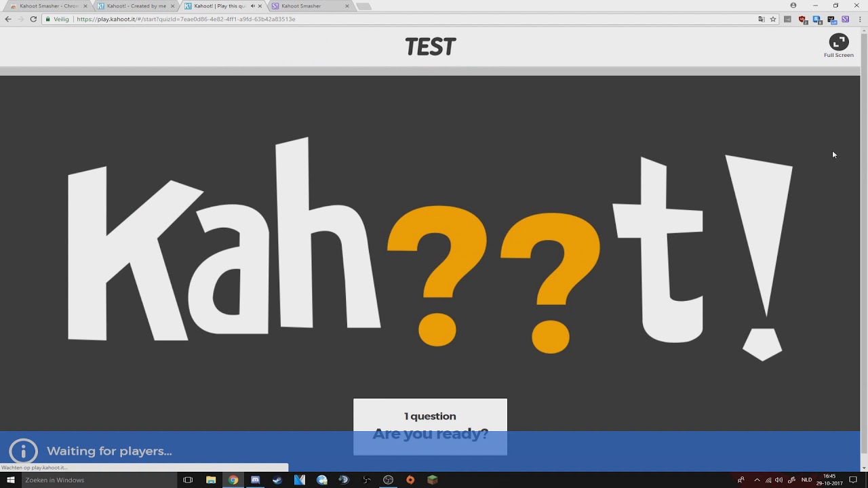
Task: Open the orange circle taskbar app
Action: pyautogui.click(x=410, y=480)
